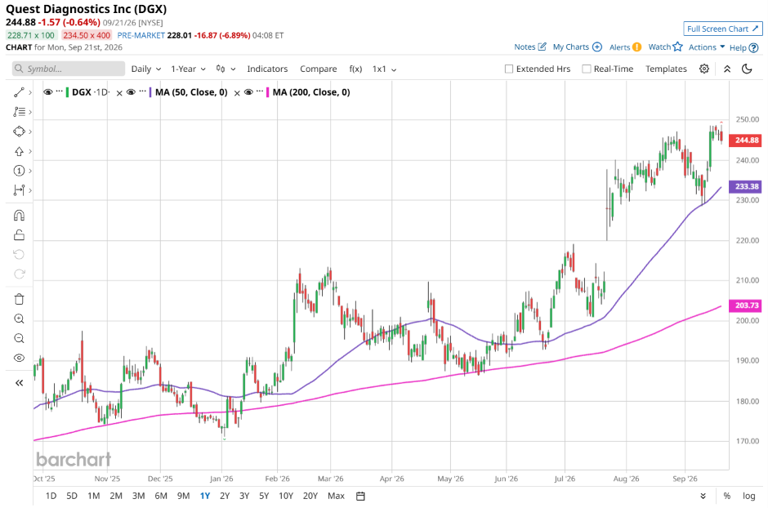The image size is (768, 508).
Task: Hide the MA 50 indicator
Action: [x=131, y=92]
